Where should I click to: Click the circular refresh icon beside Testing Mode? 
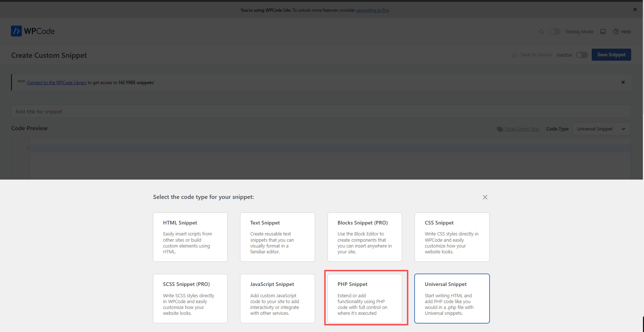[542, 32]
